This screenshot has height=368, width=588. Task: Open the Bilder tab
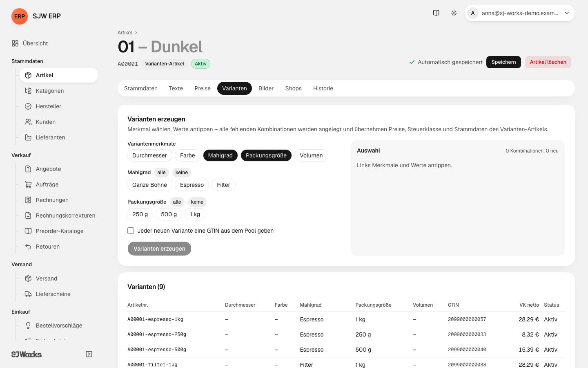click(x=266, y=88)
